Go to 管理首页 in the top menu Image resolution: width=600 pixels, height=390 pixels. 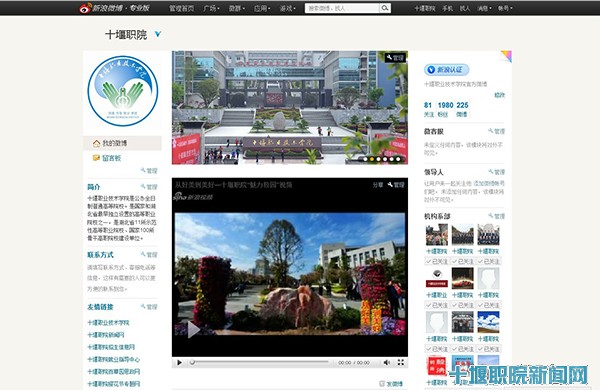coord(182,8)
